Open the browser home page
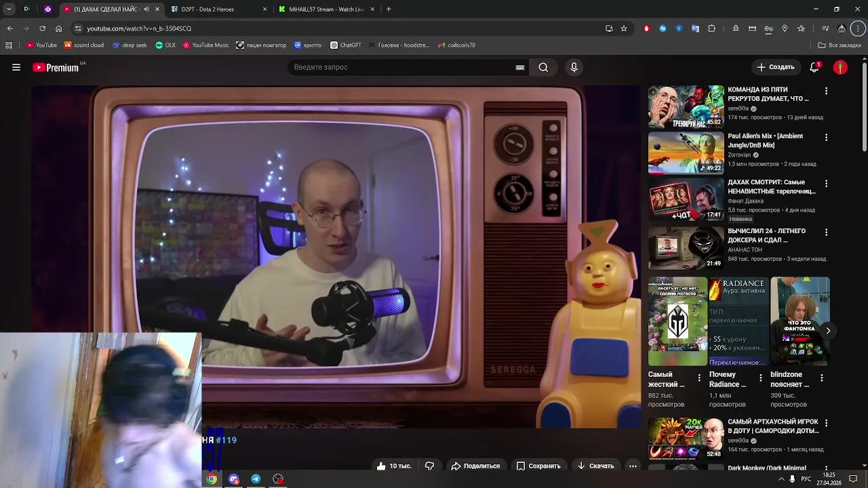The image size is (868, 488). coord(58,28)
